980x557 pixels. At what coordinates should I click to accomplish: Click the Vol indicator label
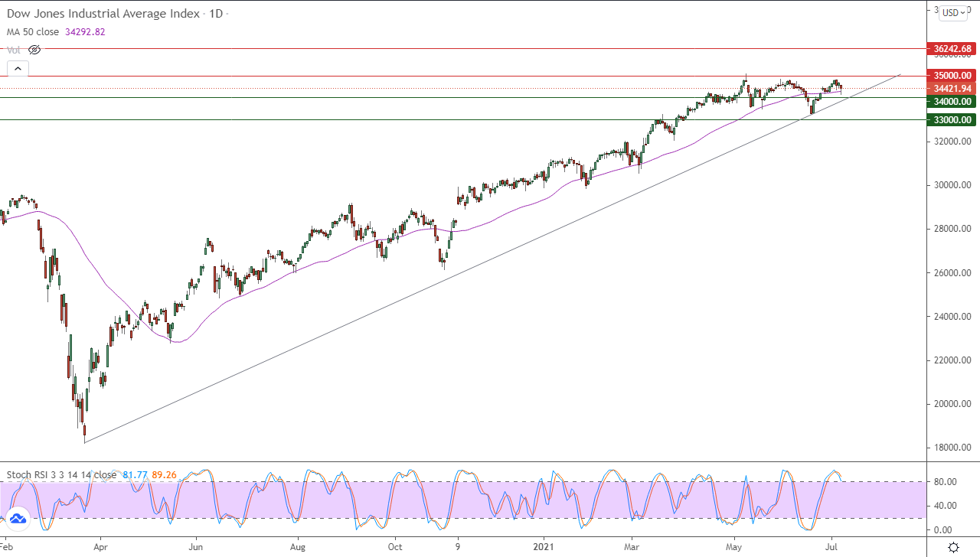pos(14,50)
